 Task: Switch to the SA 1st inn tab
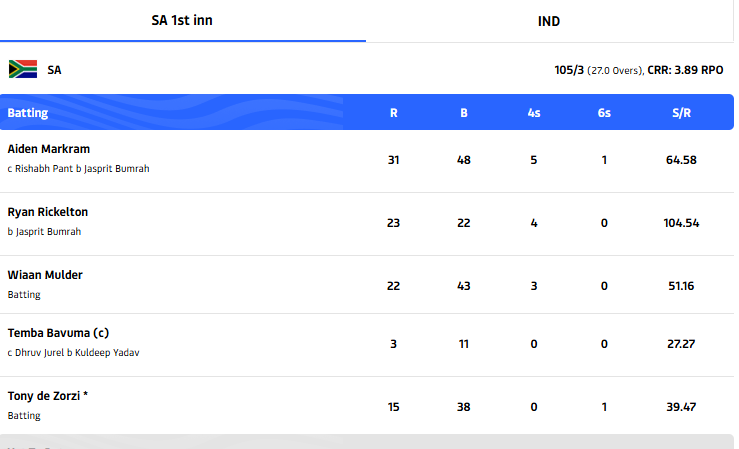click(x=183, y=20)
